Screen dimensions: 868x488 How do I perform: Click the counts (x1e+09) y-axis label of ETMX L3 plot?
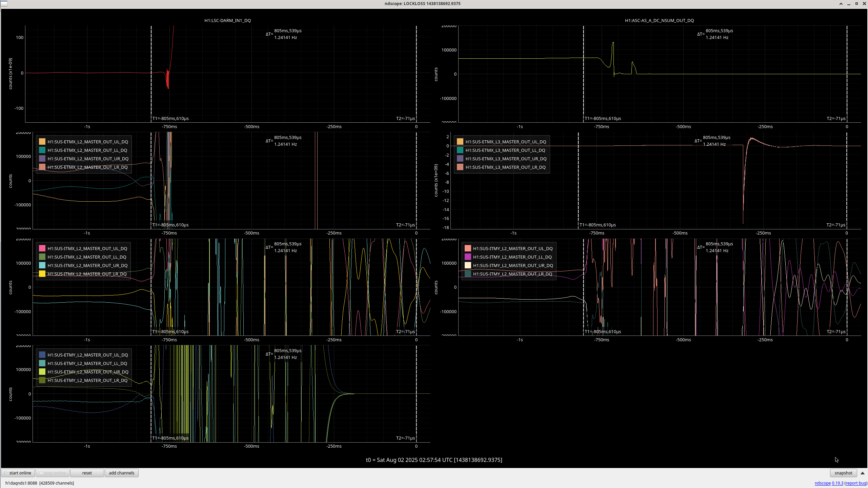(x=436, y=180)
